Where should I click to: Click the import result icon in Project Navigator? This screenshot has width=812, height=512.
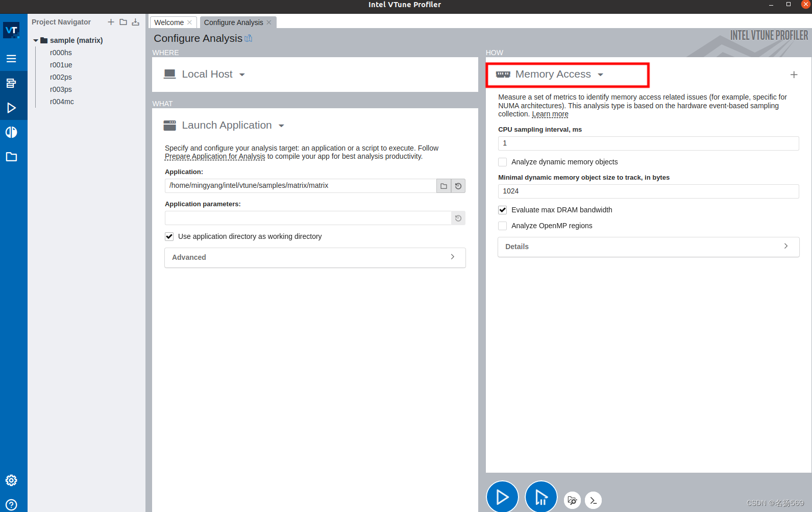coord(135,22)
